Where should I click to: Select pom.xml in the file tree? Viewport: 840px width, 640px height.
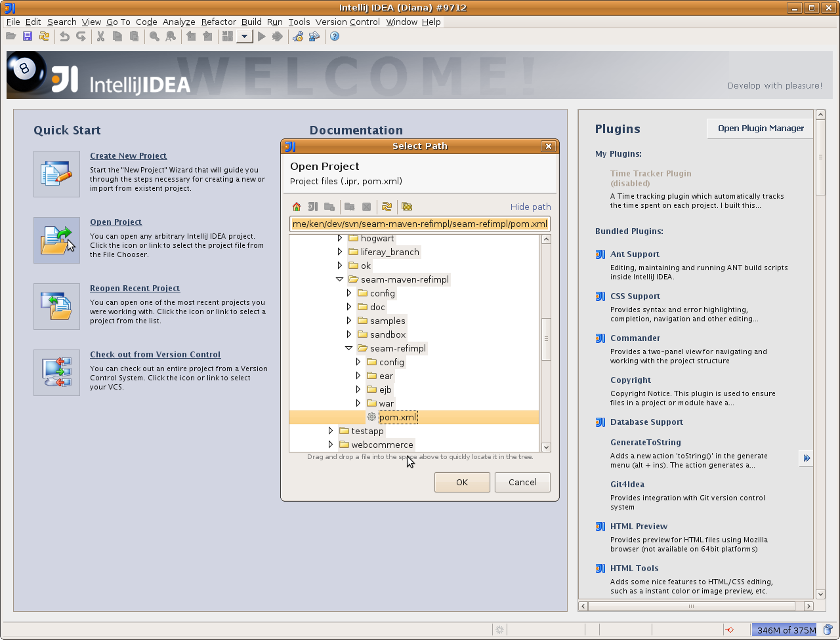click(398, 417)
